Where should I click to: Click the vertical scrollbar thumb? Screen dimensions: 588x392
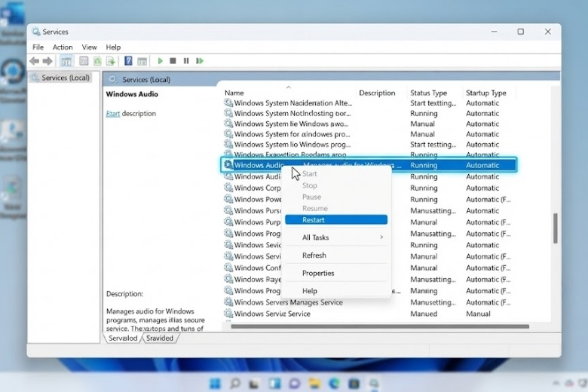(556, 228)
